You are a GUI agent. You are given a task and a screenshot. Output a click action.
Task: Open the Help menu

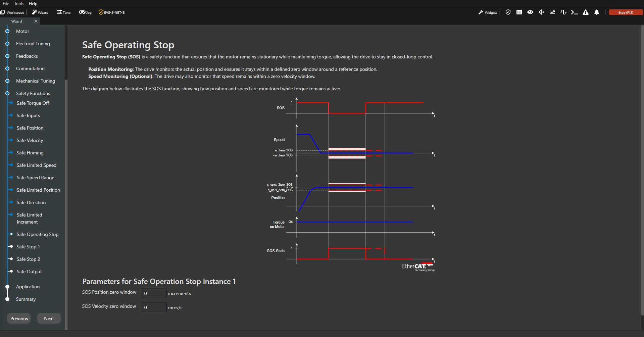(33, 3)
